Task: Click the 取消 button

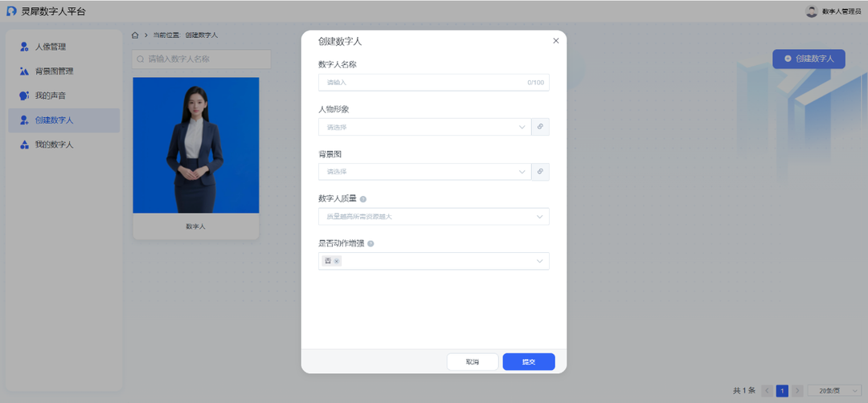Action: [x=473, y=362]
